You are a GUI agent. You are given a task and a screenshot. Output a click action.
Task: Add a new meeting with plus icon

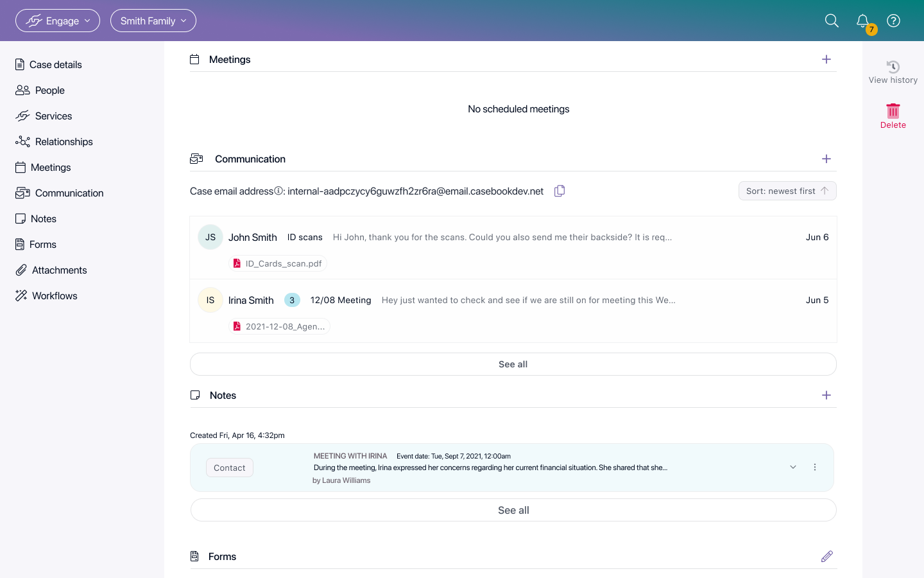(826, 59)
